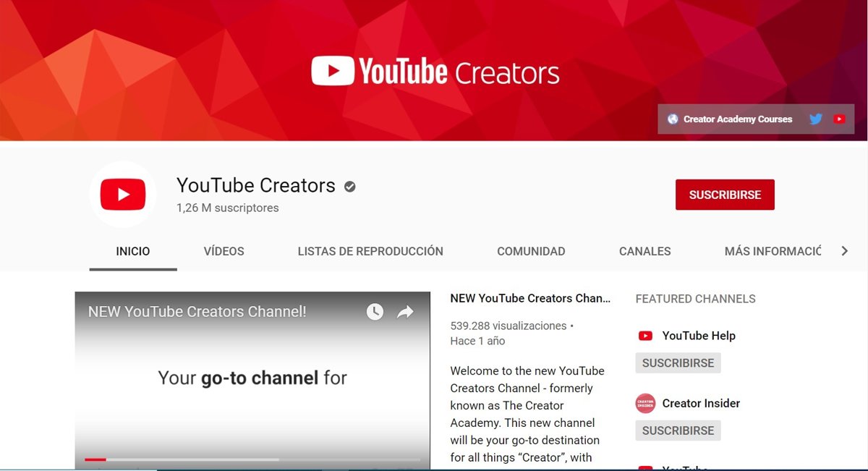
Task: Click the Share arrow icon on video
Action: (x=405, y=312)
